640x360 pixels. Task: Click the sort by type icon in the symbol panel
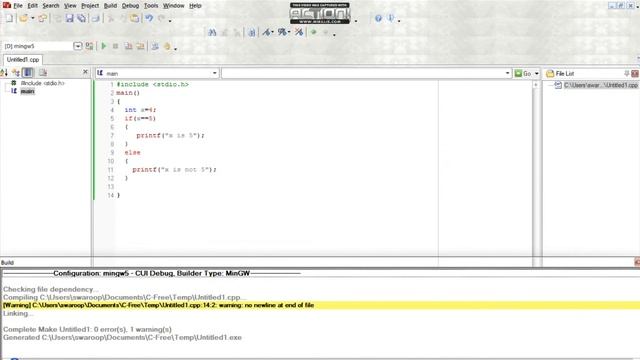pyautogui.click(x=16, y=73)
